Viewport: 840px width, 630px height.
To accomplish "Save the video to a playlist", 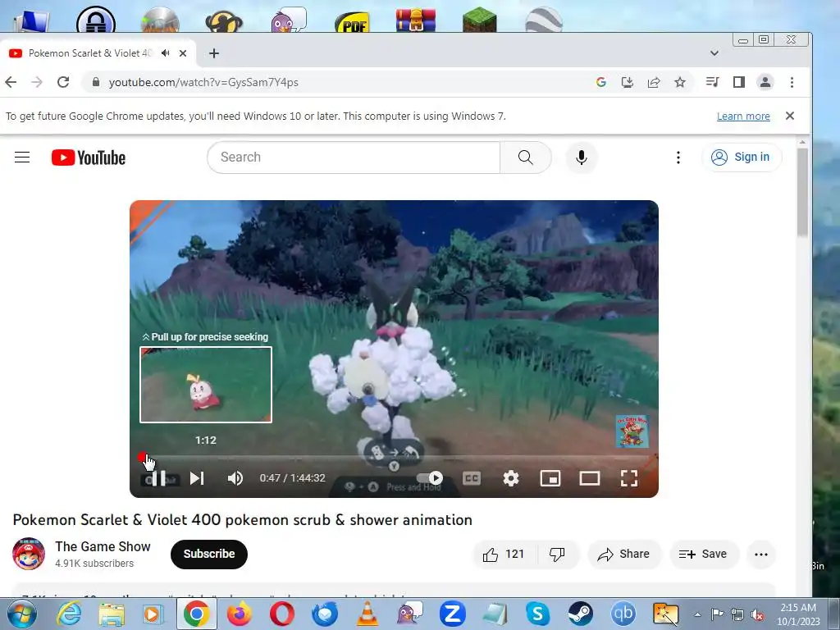I will pyautogui.click(x=704, y=554).
